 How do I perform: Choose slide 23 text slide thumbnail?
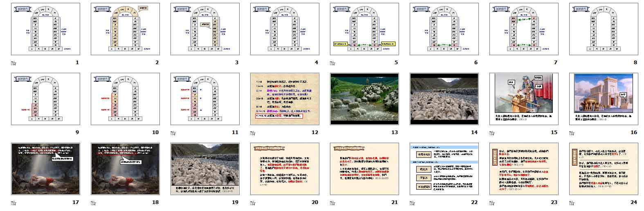(x=524, y=169)
